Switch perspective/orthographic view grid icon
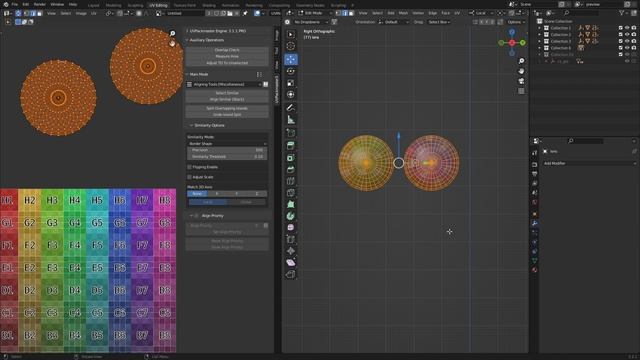Image resolution: width=640 pixels, height=360 pixels. tap(521, 91)
